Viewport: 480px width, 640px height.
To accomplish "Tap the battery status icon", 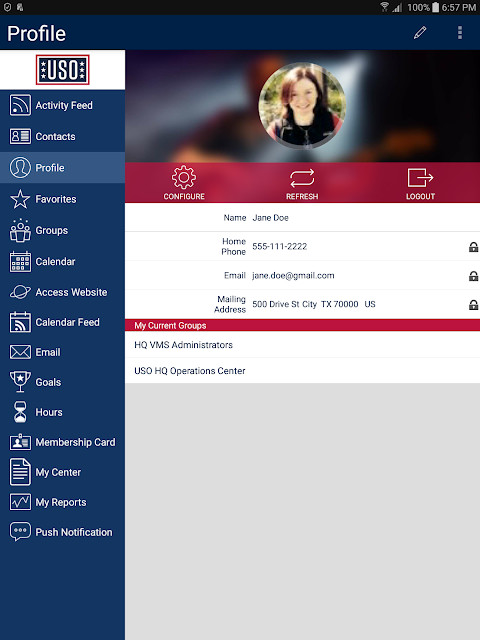I will tap(436, 7).
